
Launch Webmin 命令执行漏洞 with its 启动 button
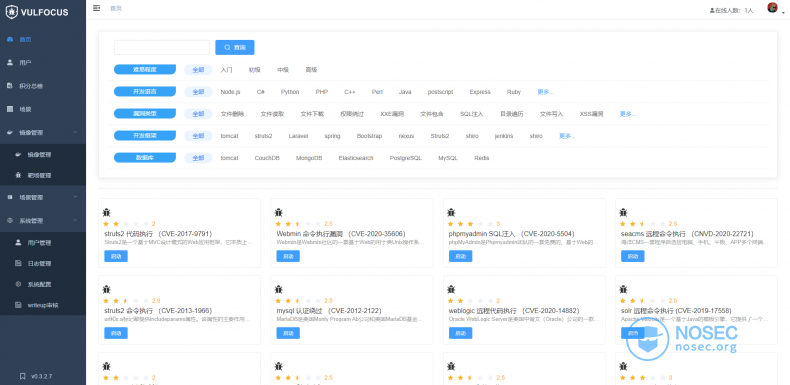(288, 256)
